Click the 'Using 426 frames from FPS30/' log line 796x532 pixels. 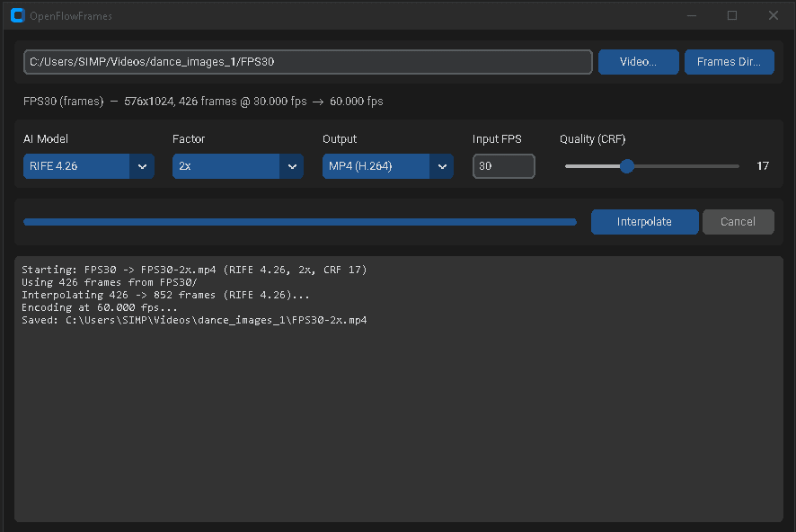click(x=109, y=282)
